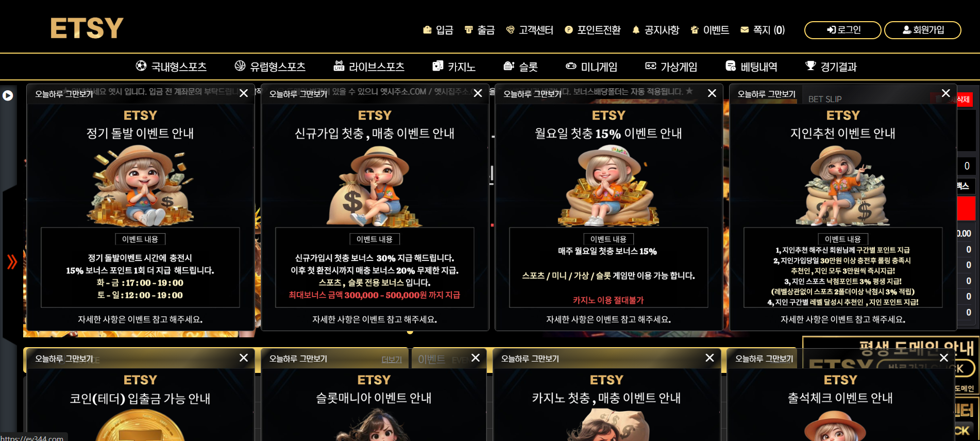980x441 pixels.
Task: Select the 국내형스포츠 tab
Action: point(171,67)
